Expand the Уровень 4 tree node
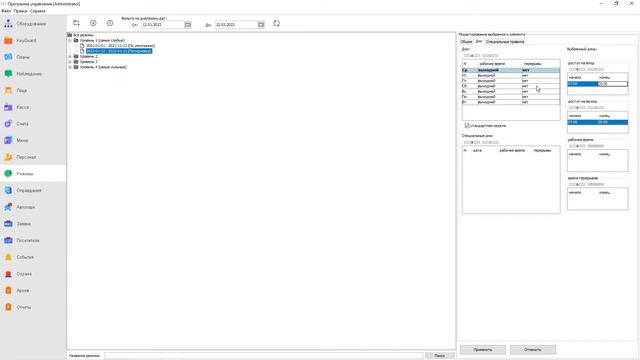This screenshot has height=360, width=640. pyautogui.click(x=70, y=67)
